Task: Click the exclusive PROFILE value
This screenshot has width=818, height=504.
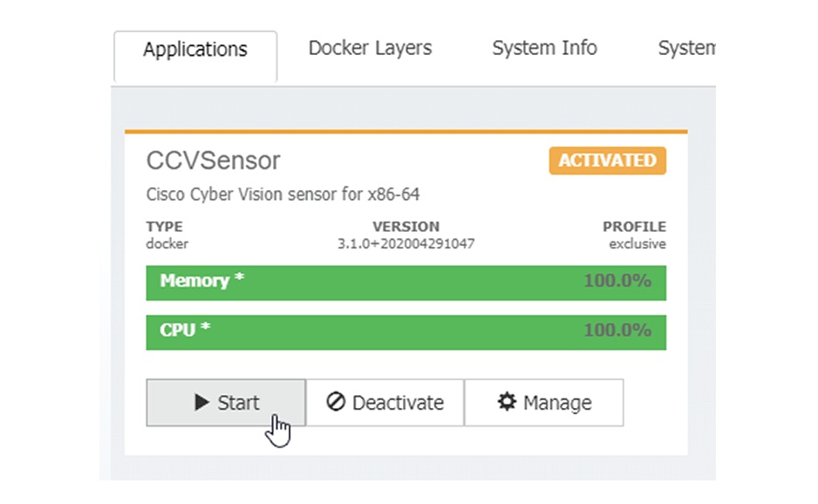Action: coord(637,243)
